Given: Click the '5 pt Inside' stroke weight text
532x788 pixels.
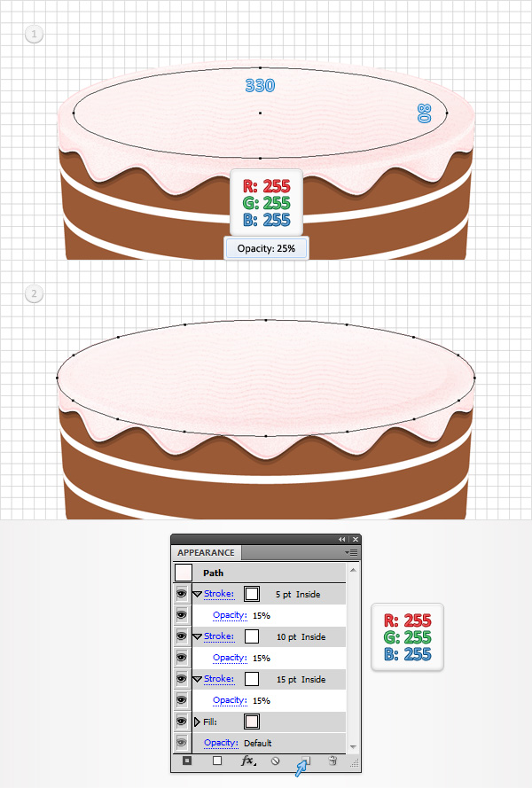Looking at the screenshot, I should point(298,594).
